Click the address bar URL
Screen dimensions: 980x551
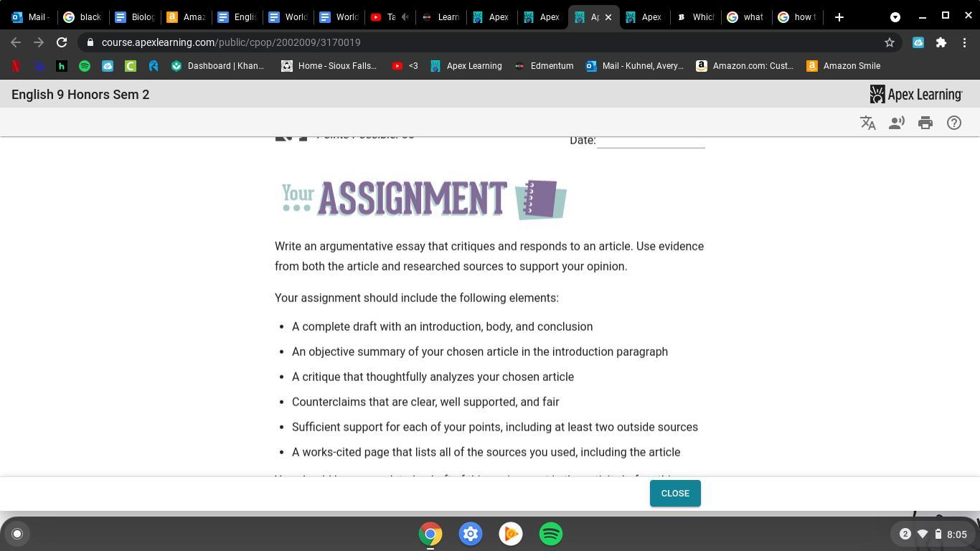[231, 42]
